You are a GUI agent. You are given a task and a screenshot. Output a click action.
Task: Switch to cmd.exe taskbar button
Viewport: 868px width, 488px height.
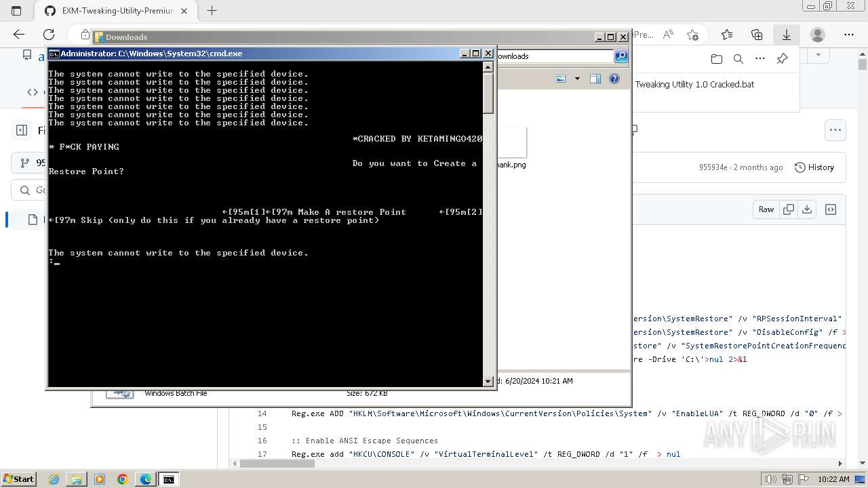168,479
